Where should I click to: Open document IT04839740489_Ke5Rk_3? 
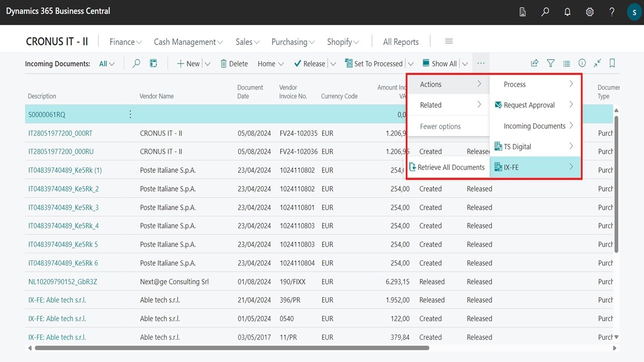point(63,207)
